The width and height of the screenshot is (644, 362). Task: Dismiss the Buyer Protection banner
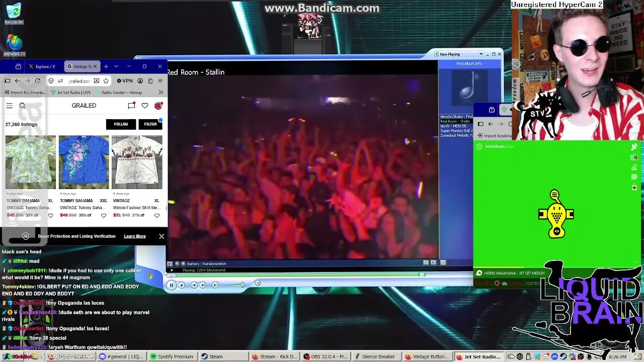[x=162, y=236]
